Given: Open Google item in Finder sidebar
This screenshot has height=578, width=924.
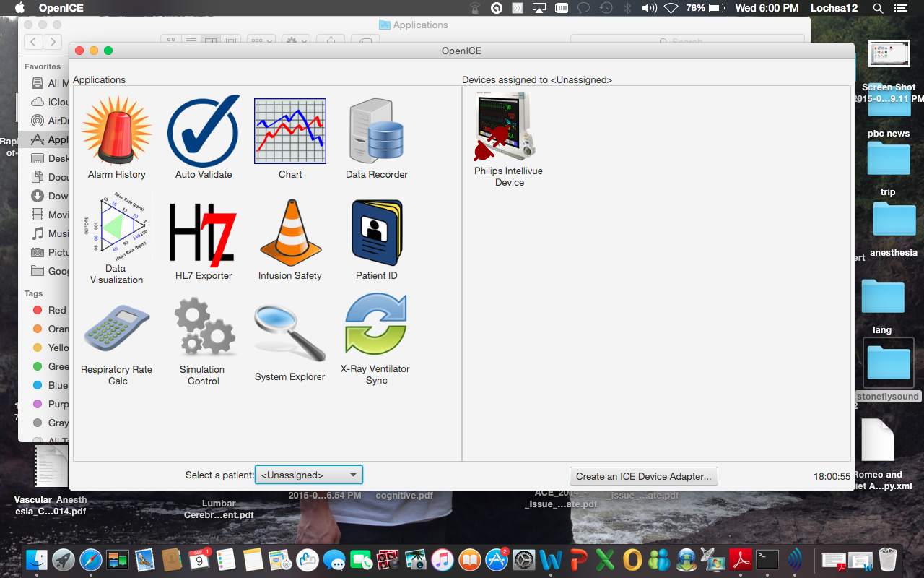Looking at the screenshot, I should pos(48,271).
